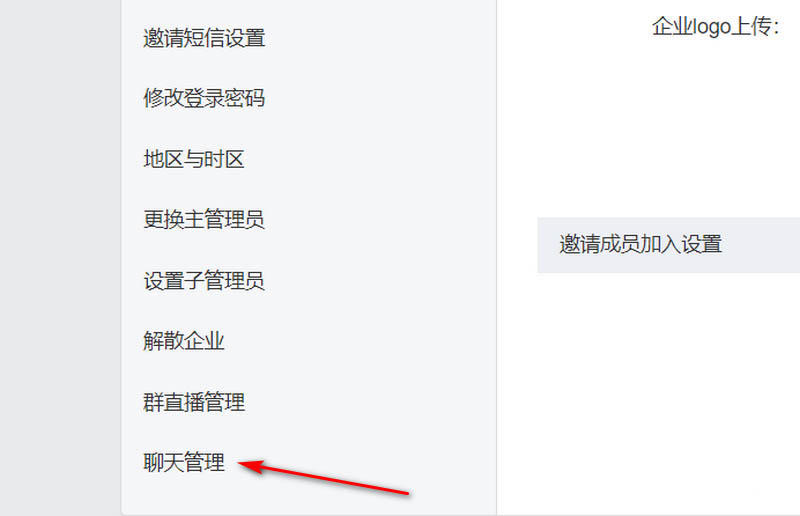The height and width of the screenshot is (516, 800).
Task: Go to 地区与时区 settings
Action: 194,159
